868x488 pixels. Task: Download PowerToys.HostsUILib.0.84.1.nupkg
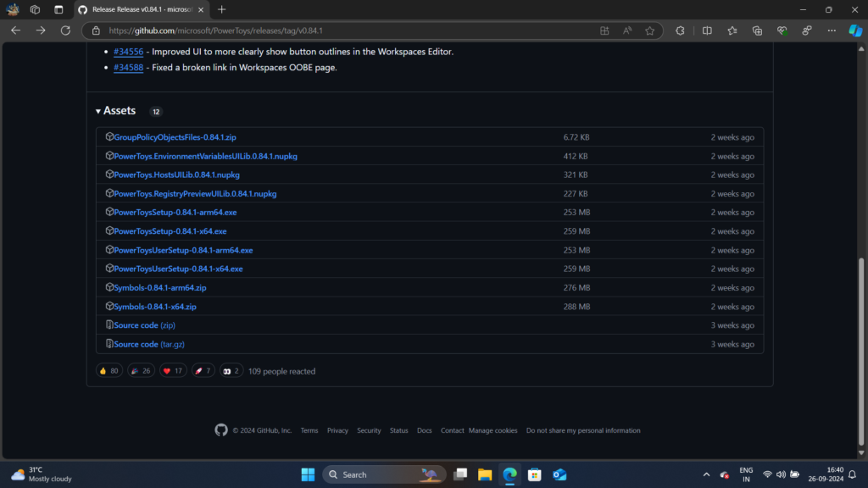(176, 175)
